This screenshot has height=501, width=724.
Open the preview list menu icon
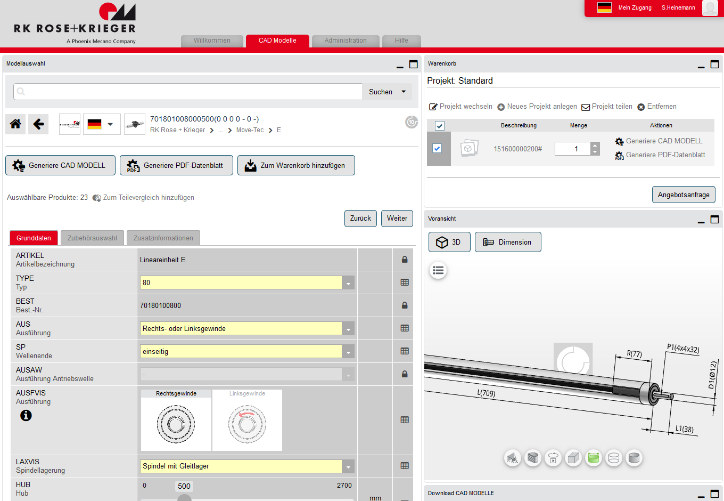[x=438, y=271]
